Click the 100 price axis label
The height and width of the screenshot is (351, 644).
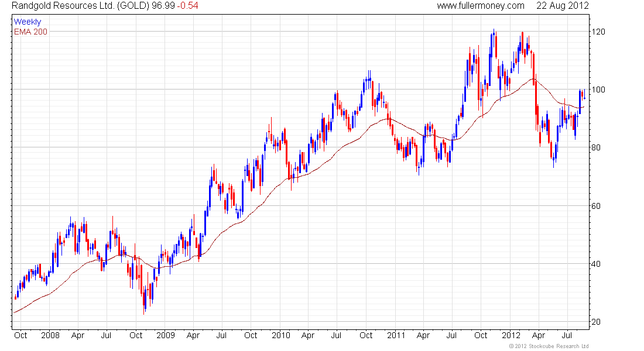[598, 90]
